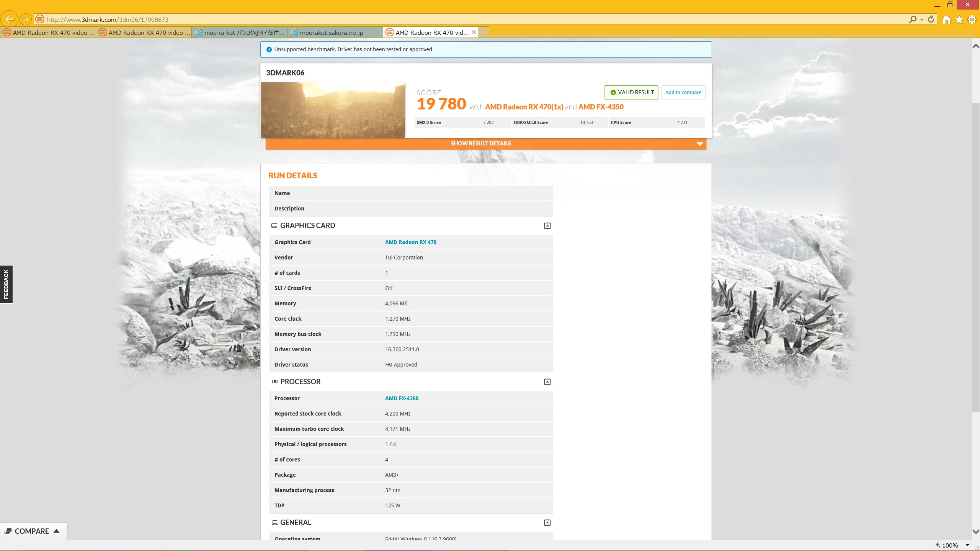Expand the COMPARE panel
The height and width of the screenshot is (551, 980).
[x=33, y=531]
